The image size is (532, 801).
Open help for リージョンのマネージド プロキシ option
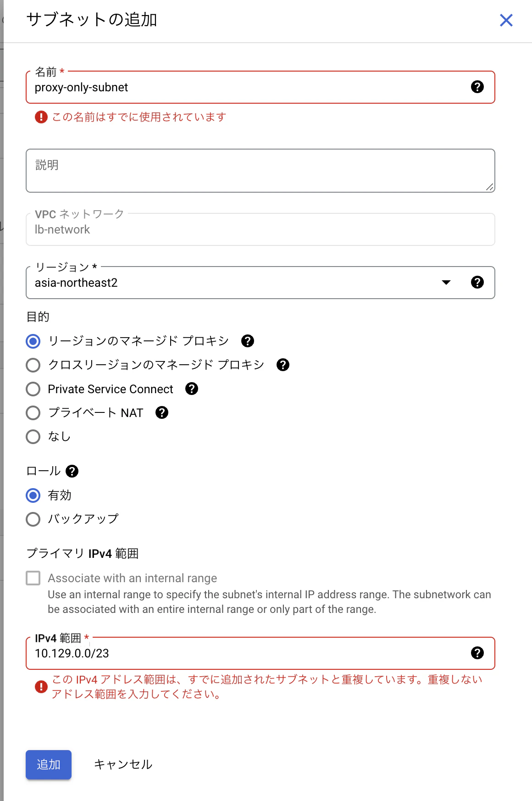(x=248, y=341)
